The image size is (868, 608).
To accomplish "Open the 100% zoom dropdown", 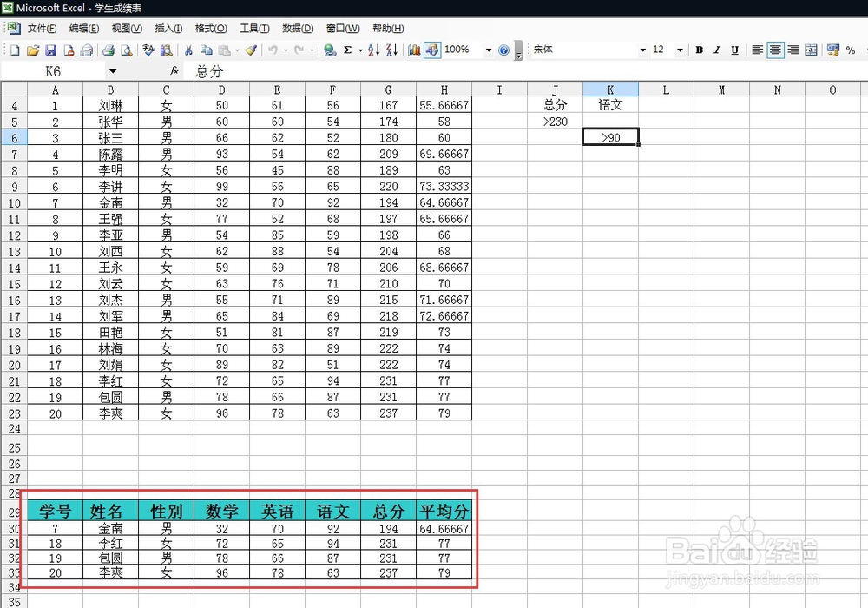I will coord(488,50).
